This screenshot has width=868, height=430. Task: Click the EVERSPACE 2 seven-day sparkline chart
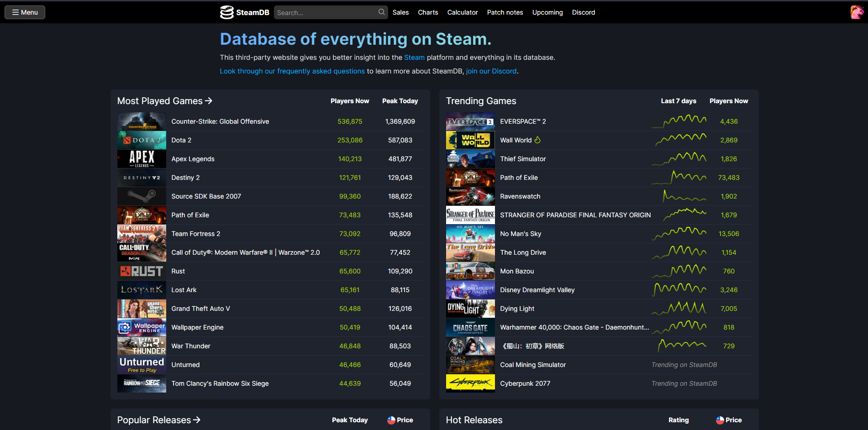tap(679, 121)
